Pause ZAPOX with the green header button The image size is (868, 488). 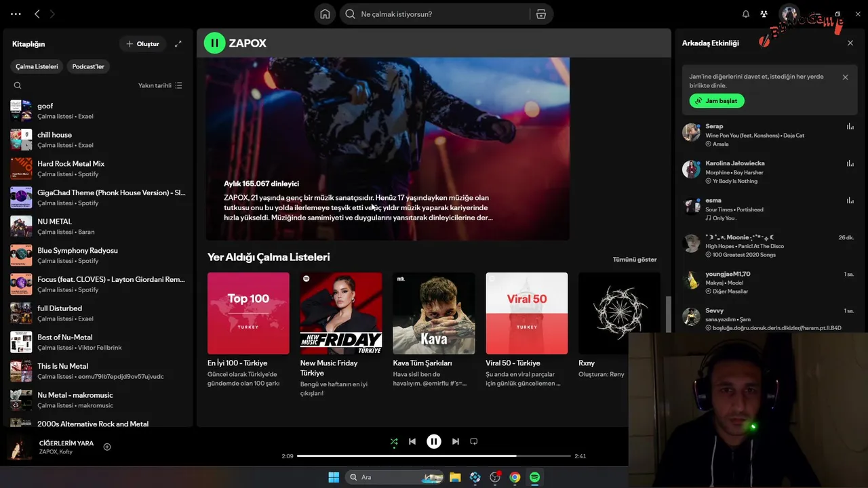(214, 43)
